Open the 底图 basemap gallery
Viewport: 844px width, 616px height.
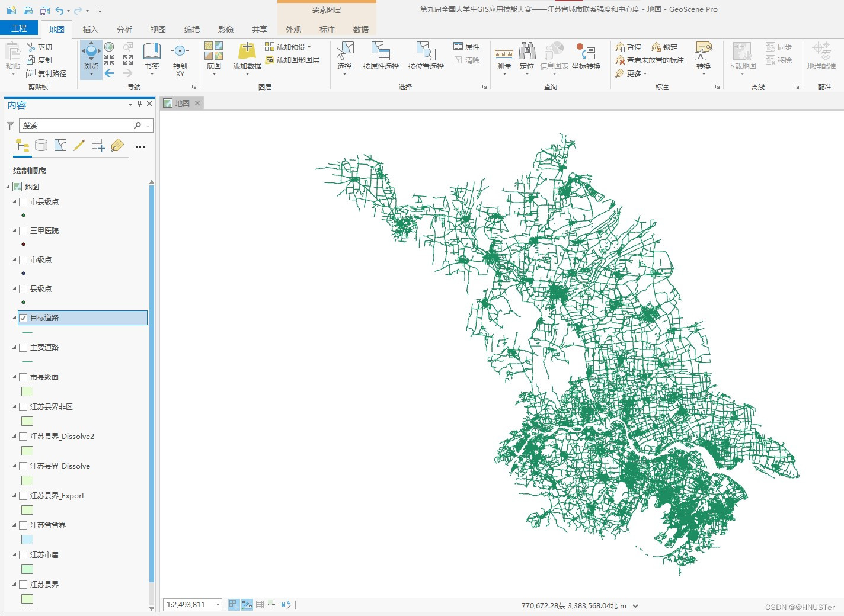[214, 57]
